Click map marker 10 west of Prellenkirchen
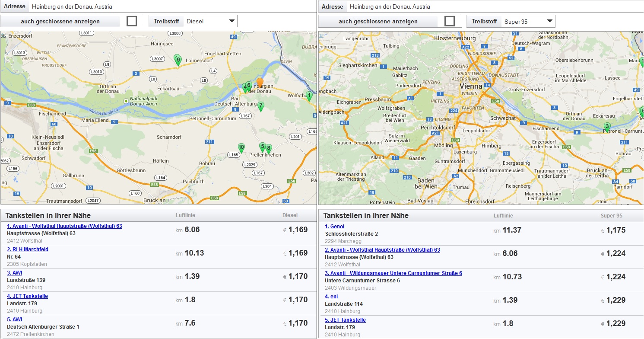 pyautogui.click(x=241, y=148)
